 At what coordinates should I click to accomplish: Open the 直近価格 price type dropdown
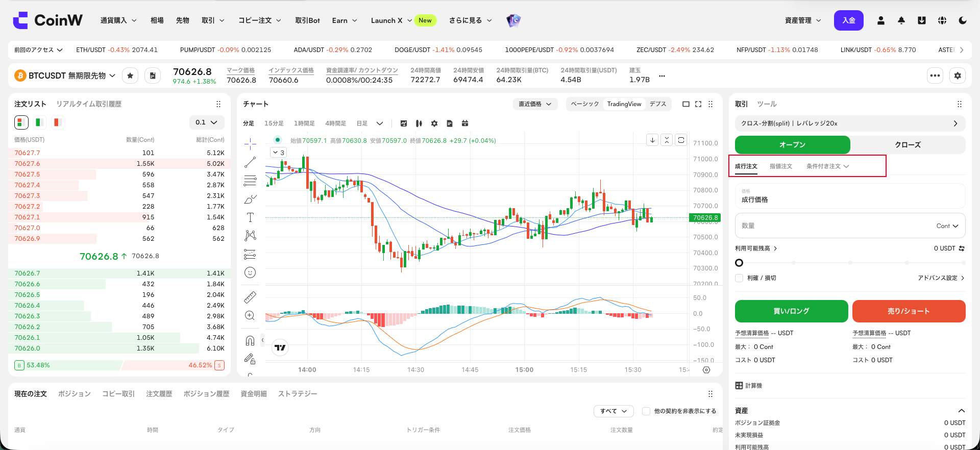(x=535, y=104)
